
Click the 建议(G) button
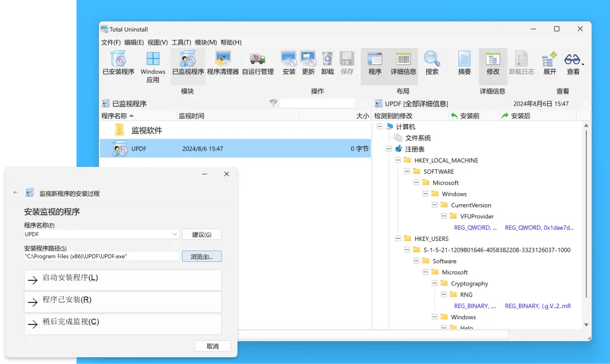click(x=202, y=235)
